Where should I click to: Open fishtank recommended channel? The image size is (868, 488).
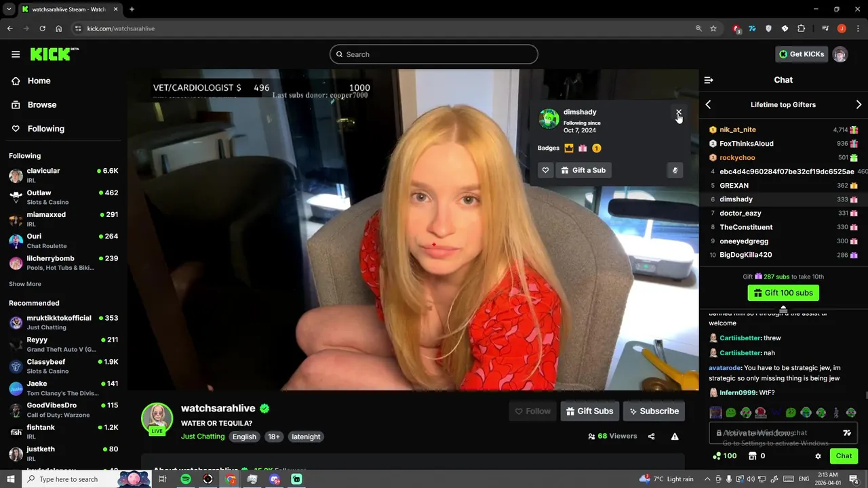(64, 432)
